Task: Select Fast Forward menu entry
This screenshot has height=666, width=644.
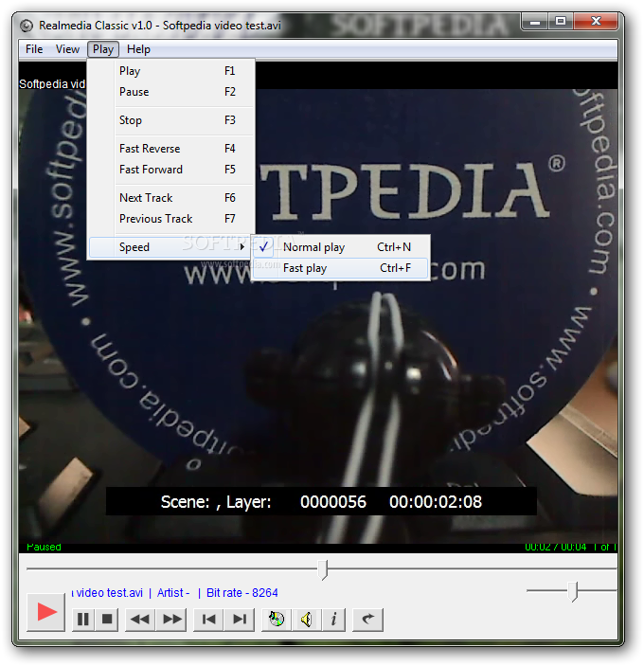Action: pos(171,170)
